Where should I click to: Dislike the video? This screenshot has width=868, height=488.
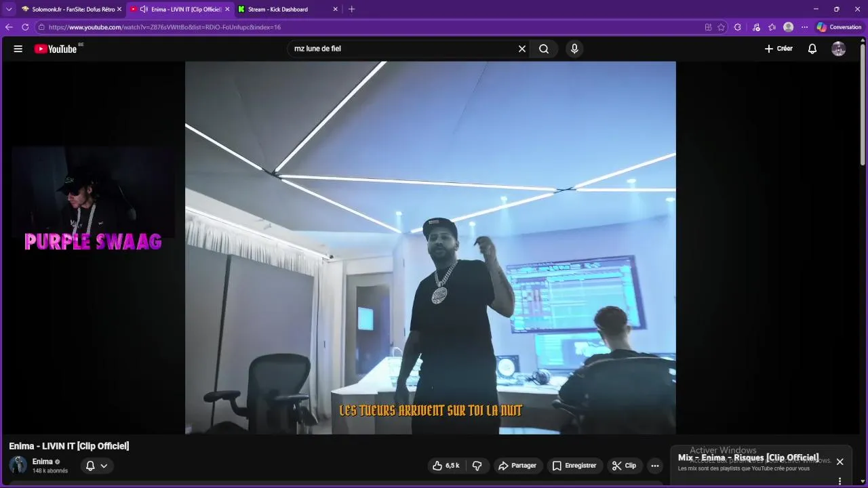pyautogui.click(x=477, y=466)
